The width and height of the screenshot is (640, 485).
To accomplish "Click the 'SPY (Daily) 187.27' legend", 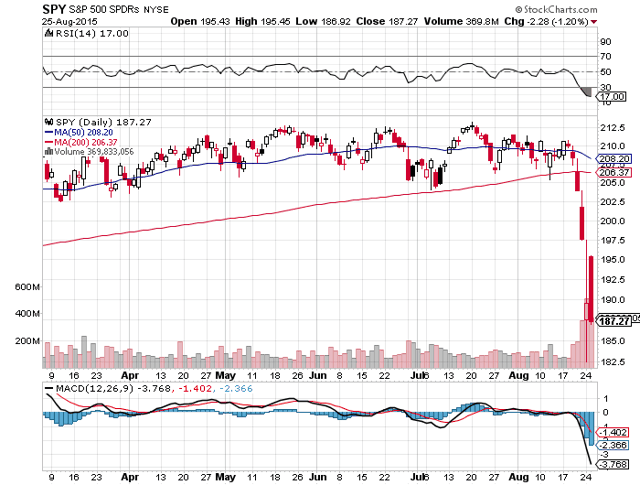I will point(103,122).
